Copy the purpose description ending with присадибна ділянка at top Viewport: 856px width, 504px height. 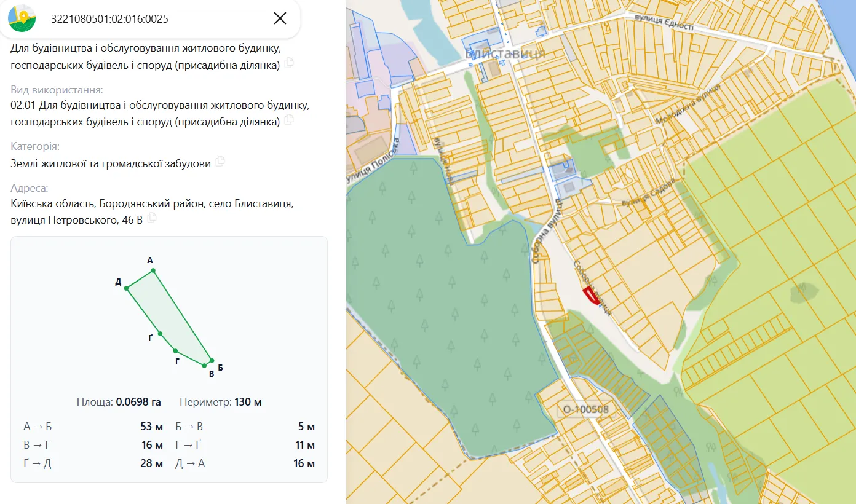coord(288,63)
